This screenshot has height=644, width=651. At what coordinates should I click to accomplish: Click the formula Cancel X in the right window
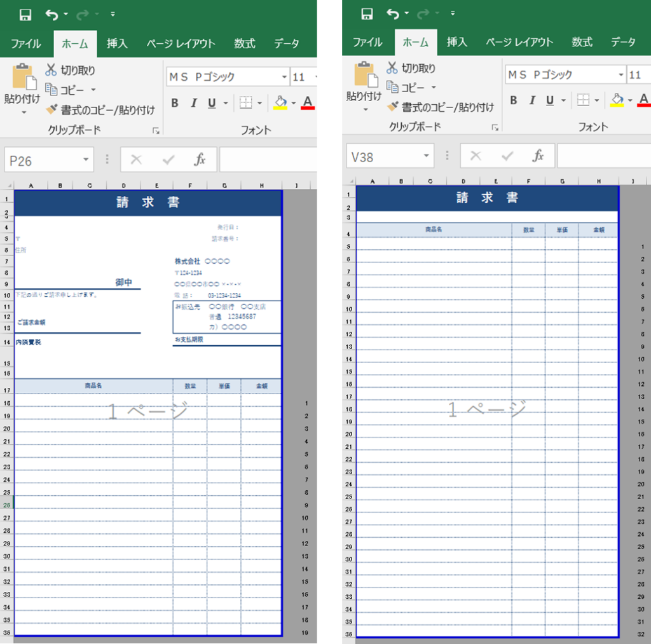coord(476,156)
